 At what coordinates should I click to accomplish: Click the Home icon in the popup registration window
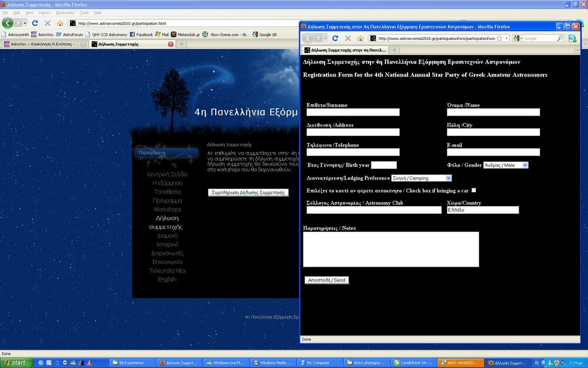pos(360,38)
